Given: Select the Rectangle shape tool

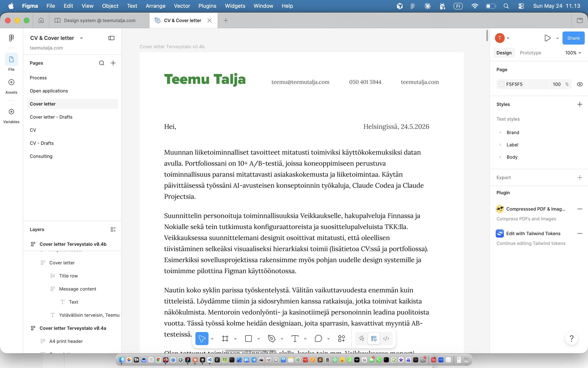Looking at the screenshot, I should pyautogui.click(x=248, y=338).
